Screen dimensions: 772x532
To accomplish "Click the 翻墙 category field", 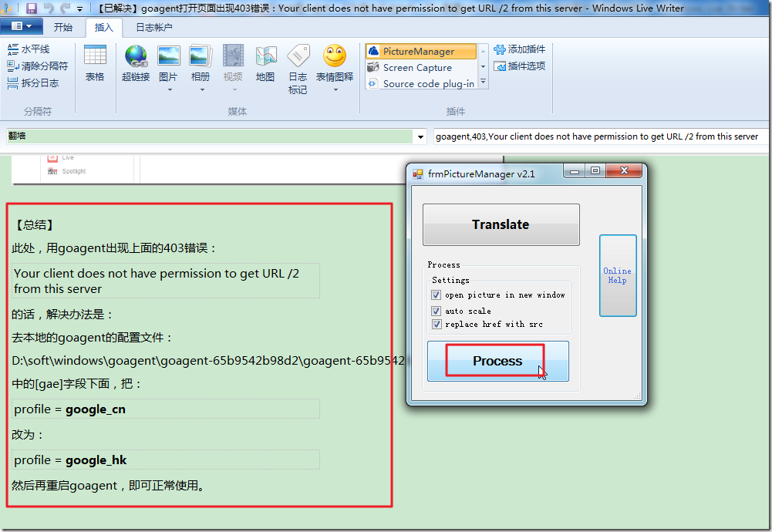I will coord(210,136).
